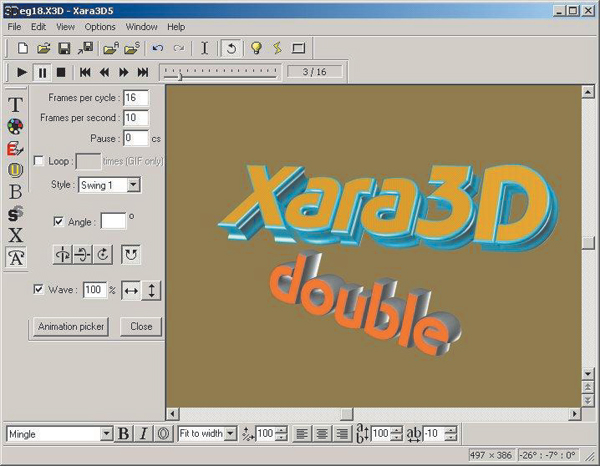Save the file with the floppy icon

click(64, 48)
